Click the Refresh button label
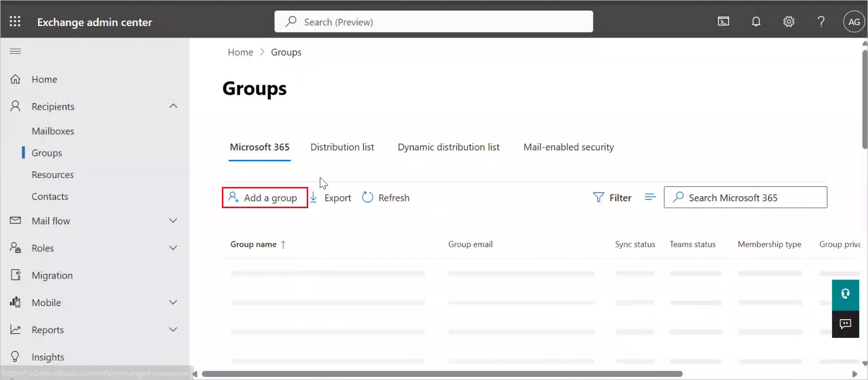868x380 pixels. (394, 198)
